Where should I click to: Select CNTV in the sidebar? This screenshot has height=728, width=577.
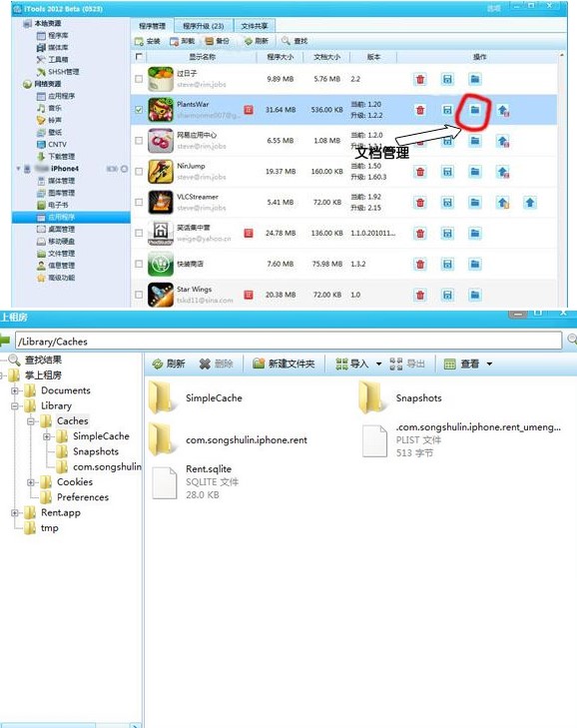52,145
